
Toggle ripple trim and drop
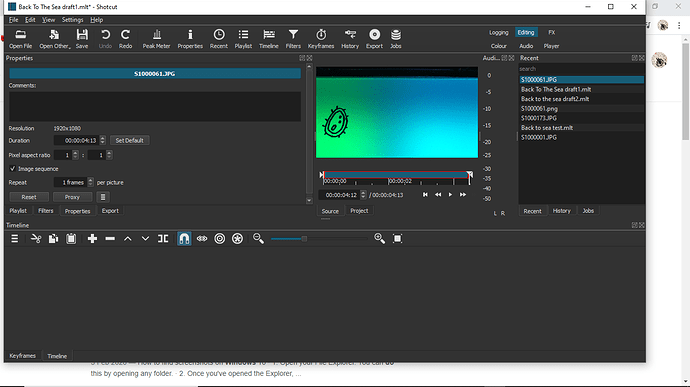coord(220,239)
